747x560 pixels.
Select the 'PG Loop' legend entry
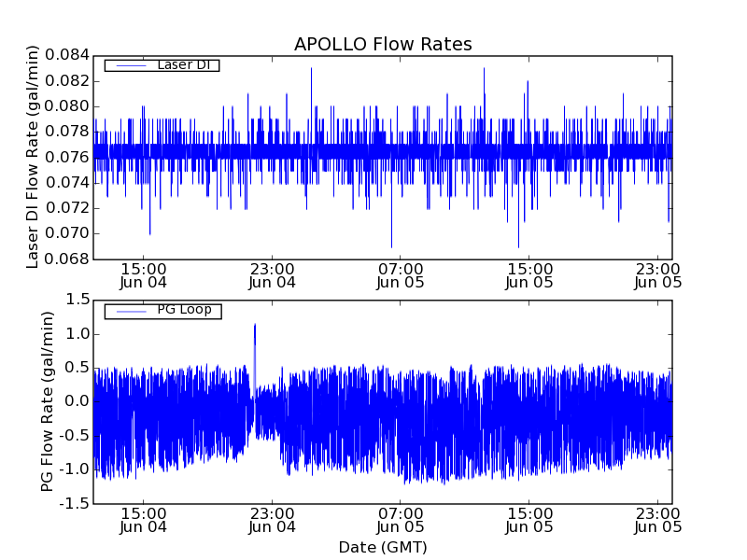tap(162, 311)
